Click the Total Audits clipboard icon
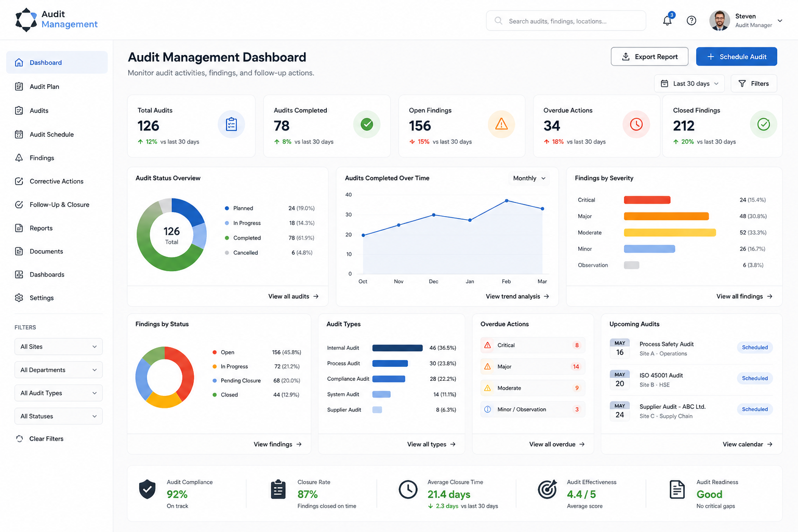Image resolution: width=798 pixels, height=532 pixels. (231, 124)
